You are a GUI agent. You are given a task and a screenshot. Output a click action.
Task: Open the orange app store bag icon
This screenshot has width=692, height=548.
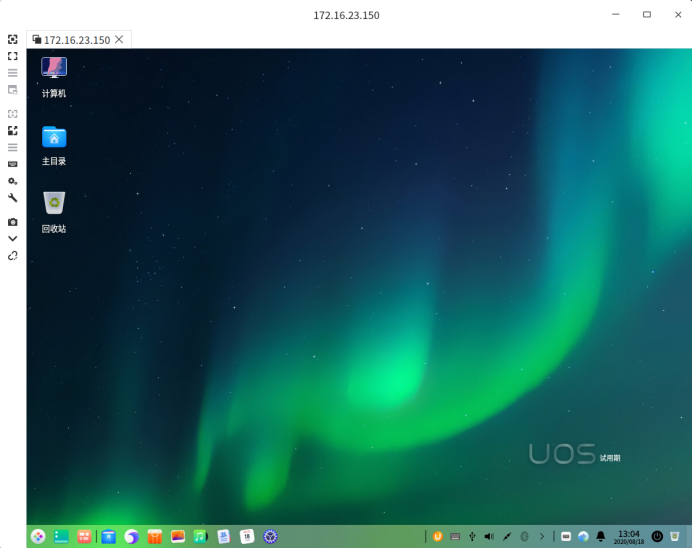click(154, 537)
